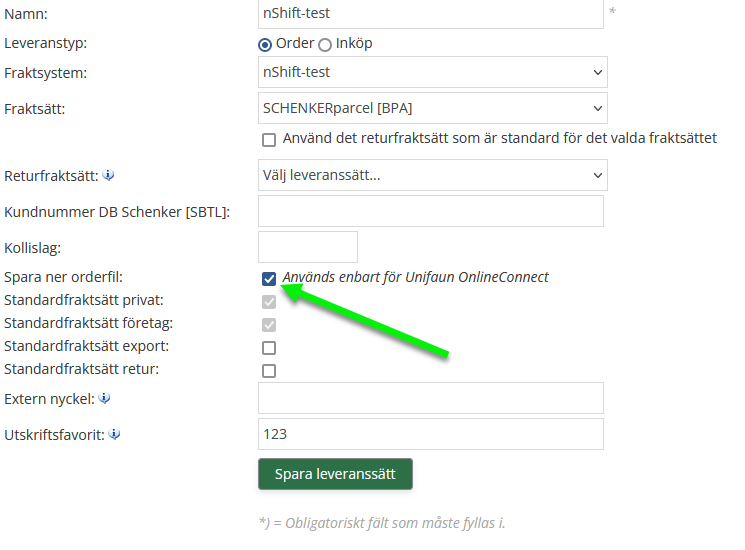745x550 pixels.
Task: Expand the Fraktsätt dropdown showing SCHENKERparcel
Action: click(x=432, y=108)
